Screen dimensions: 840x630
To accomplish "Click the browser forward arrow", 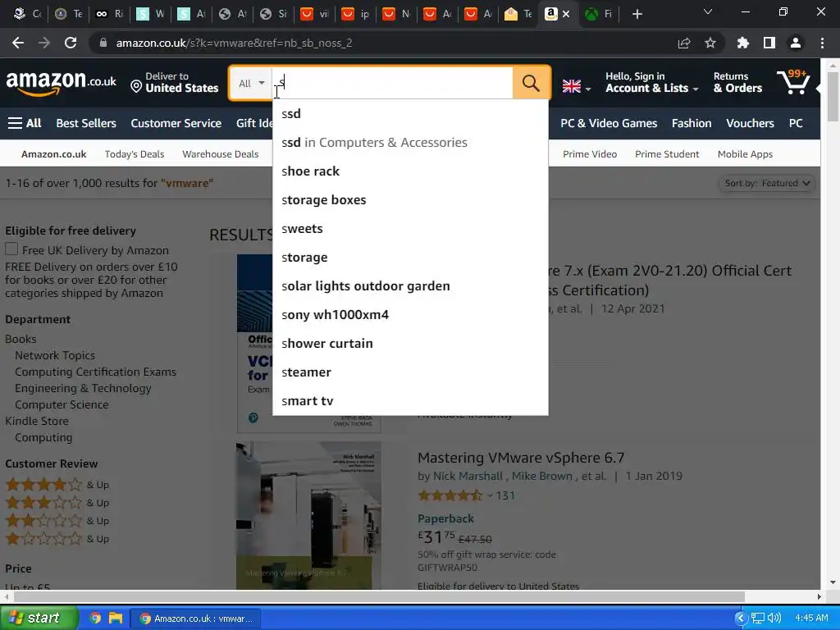I will [x=44, y=43].
